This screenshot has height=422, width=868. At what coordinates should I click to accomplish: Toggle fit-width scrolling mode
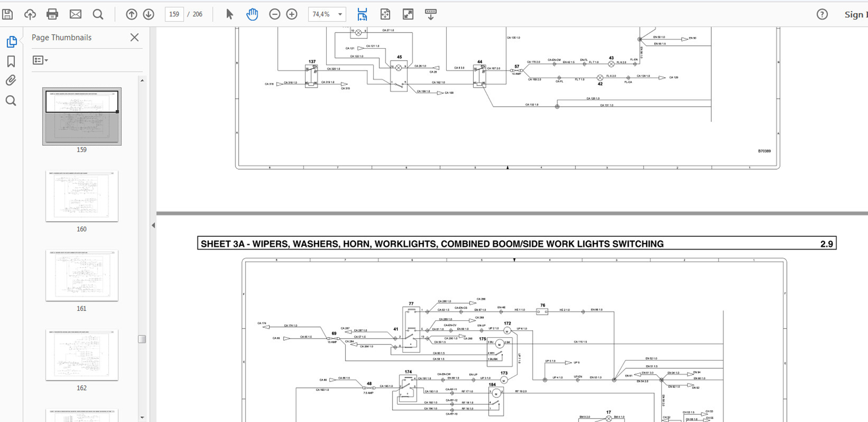coord(362,14)
